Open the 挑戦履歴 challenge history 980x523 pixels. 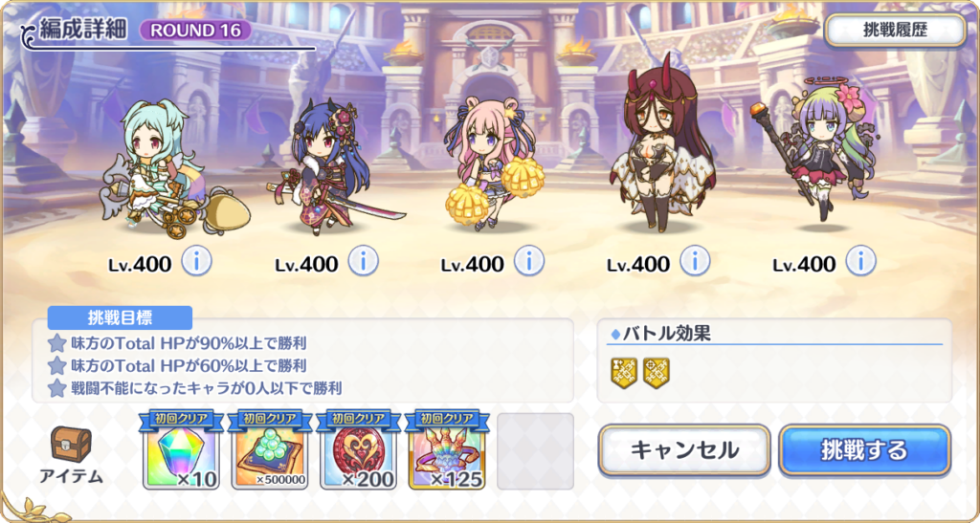pyautogui.click(x=895, y=31)
